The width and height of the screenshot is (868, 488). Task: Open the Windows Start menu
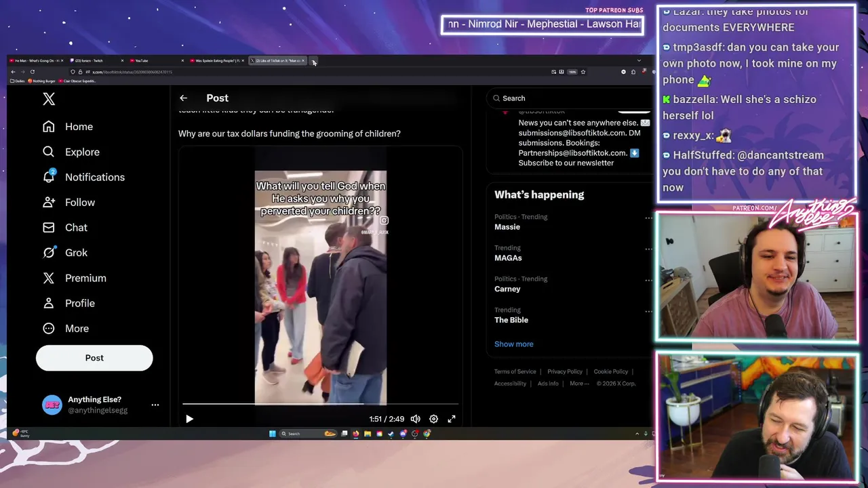tap(272, 434)
